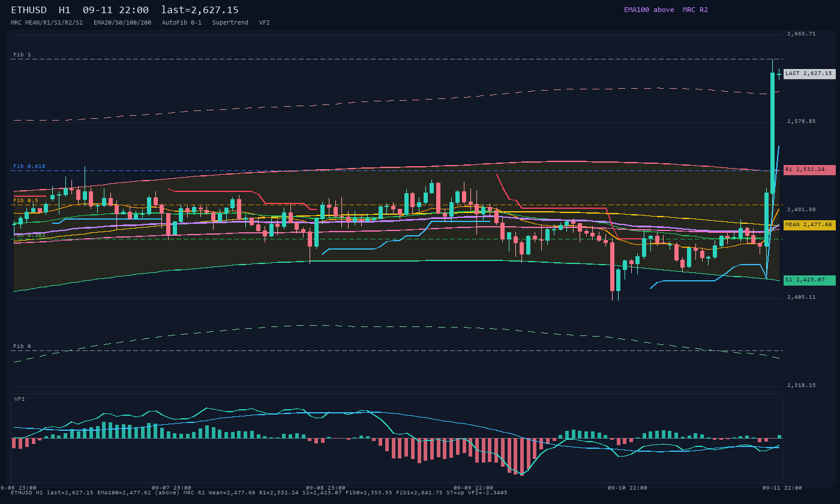Click the VFI legend entry in header
The height and width of the screenshot is (504, 840).
click(265, 23)
